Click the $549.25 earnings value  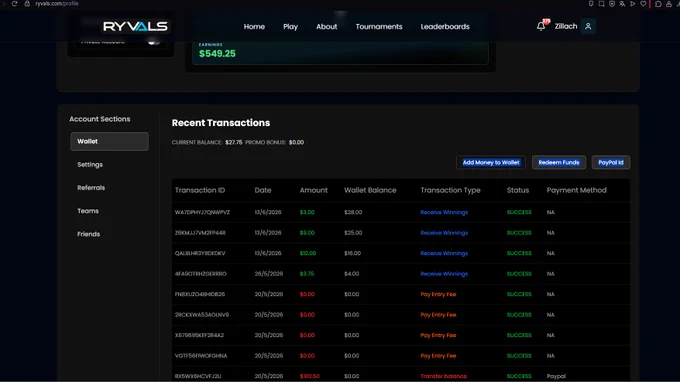coord(217,54)
